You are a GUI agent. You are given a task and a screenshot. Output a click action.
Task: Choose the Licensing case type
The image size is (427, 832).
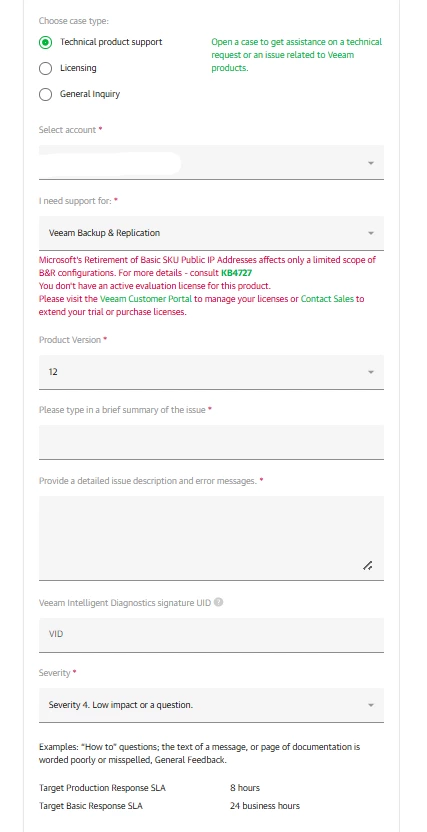46,68
